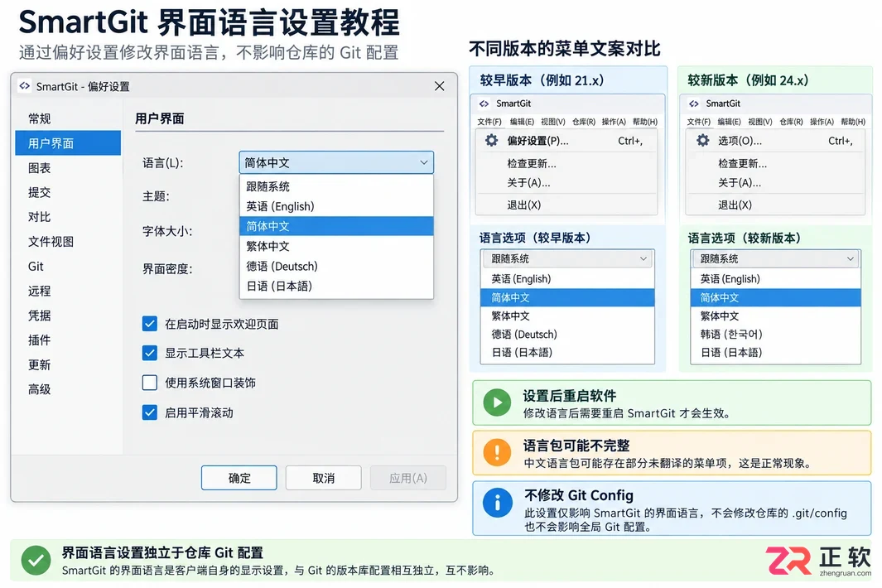Uncheck 显示工具栏文本 checkbox

coord(150,353)
